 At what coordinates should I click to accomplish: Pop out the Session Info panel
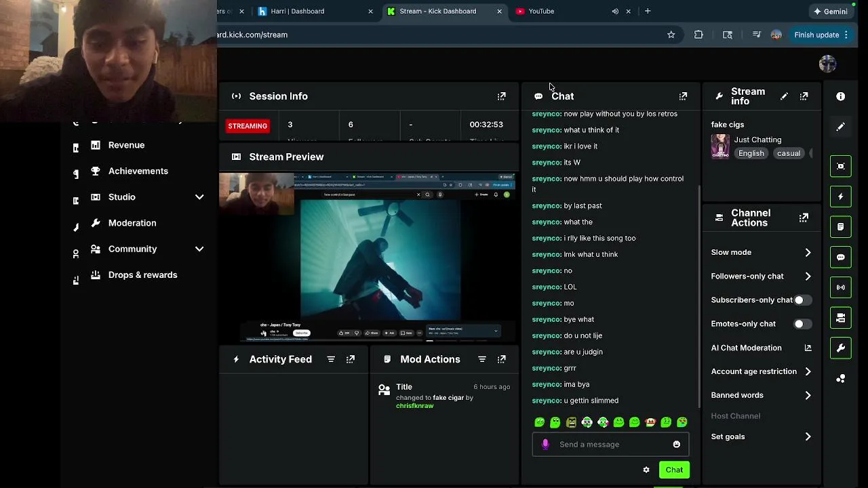[x=502, y=96]
